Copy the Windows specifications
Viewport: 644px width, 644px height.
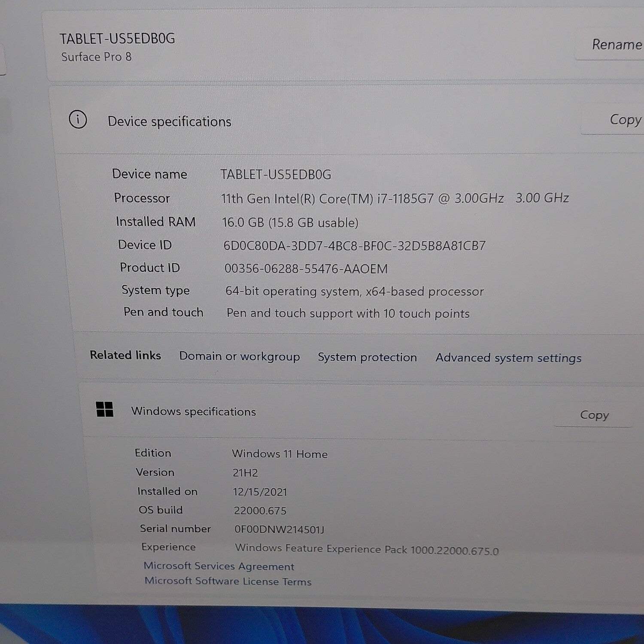(594, 415)
